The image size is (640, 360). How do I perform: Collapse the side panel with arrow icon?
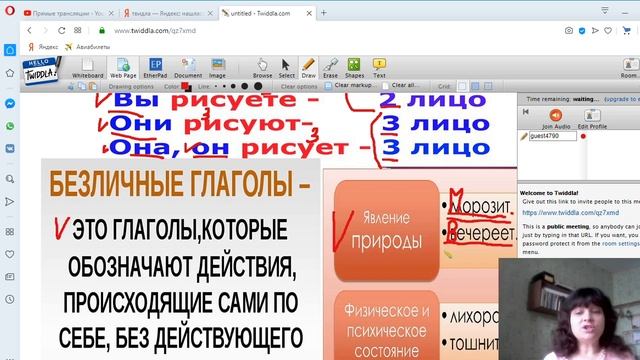(526, 111)
